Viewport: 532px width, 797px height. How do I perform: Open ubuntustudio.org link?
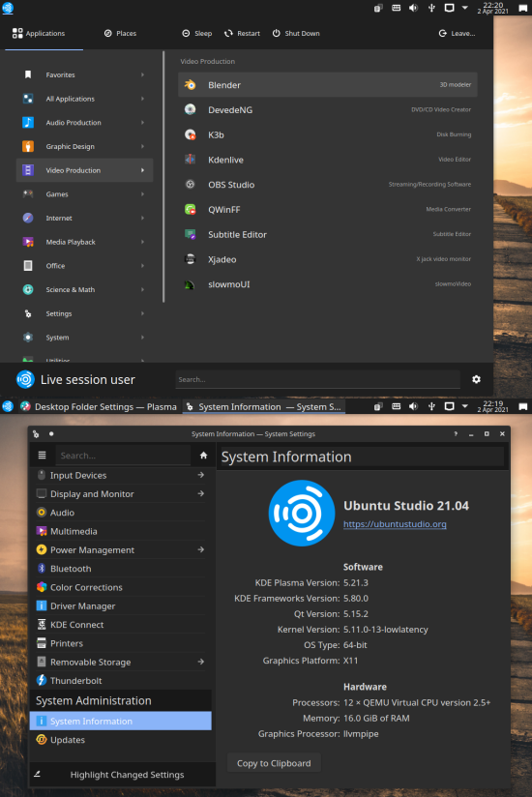[395, 524]
